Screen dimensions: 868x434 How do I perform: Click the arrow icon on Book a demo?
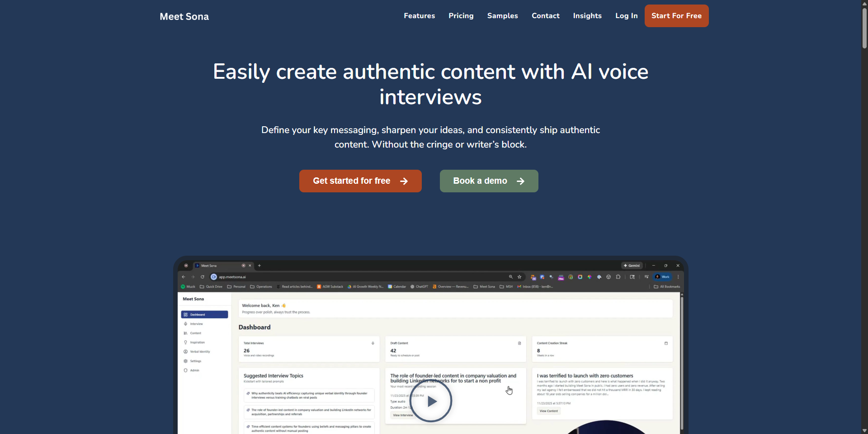[520, 181]
